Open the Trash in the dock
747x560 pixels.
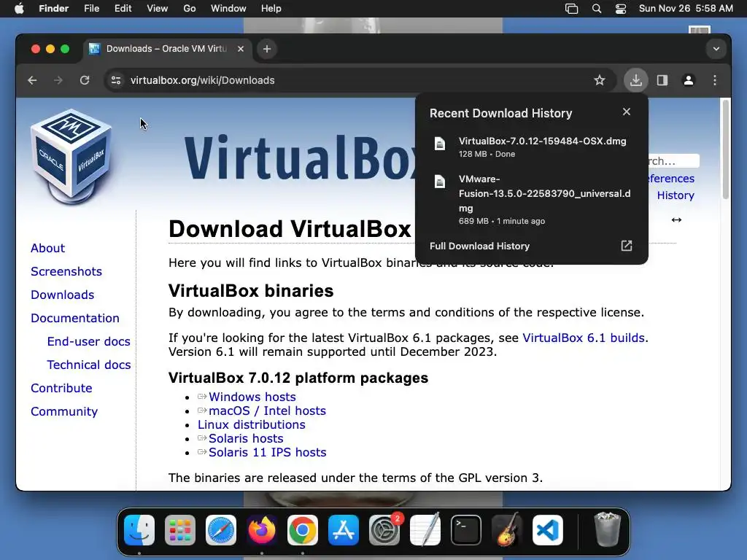click(608, 530)
